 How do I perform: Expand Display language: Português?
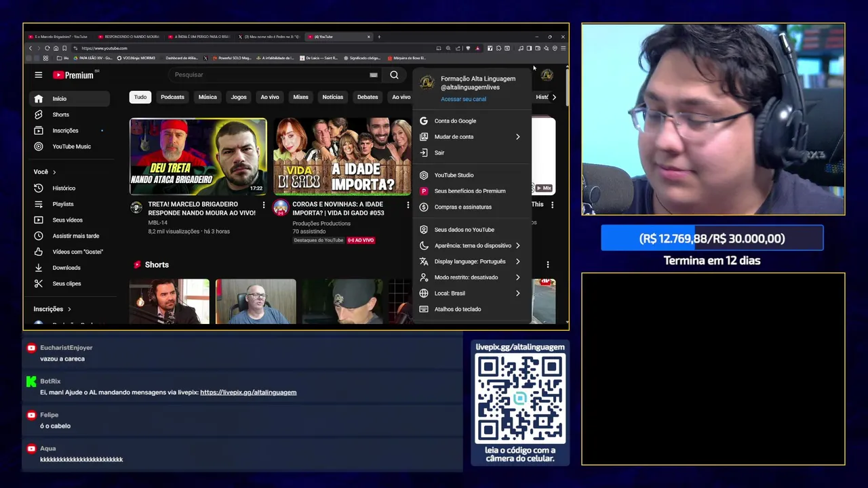coord(471,262)
